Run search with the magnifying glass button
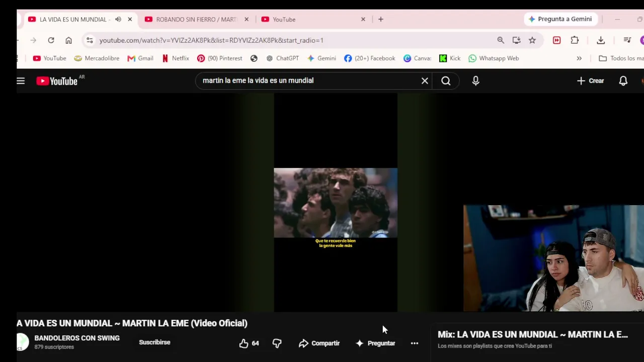Viewport: 644px width, 362px height. (446, 80)
